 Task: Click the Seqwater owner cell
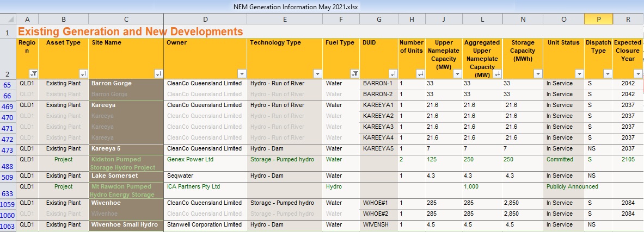click(205, 175)
